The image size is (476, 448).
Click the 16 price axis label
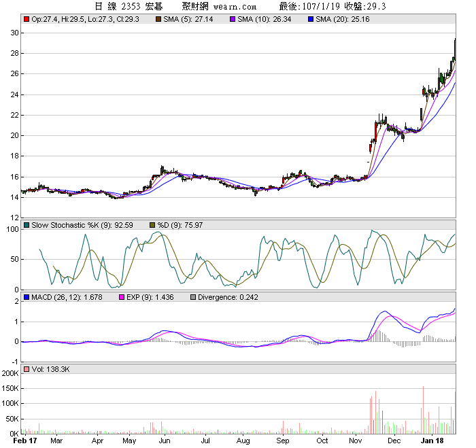click(x=14, y=177)
